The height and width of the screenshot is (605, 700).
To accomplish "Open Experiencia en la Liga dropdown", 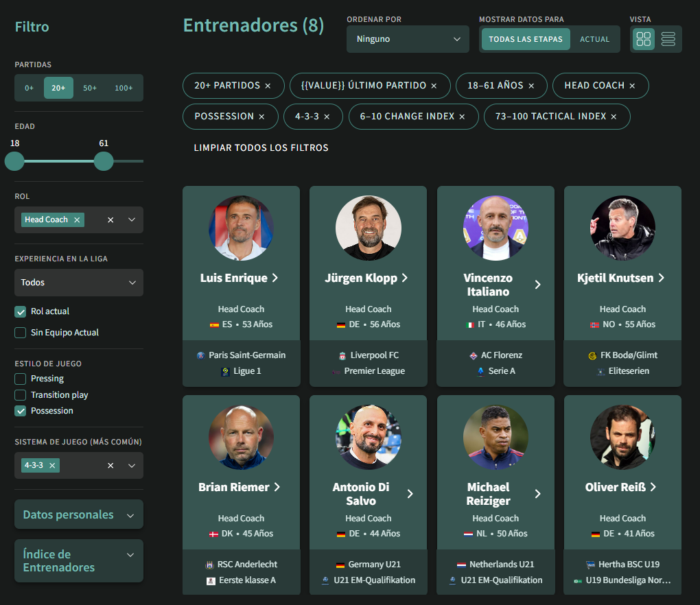I will tap(79, 283).
